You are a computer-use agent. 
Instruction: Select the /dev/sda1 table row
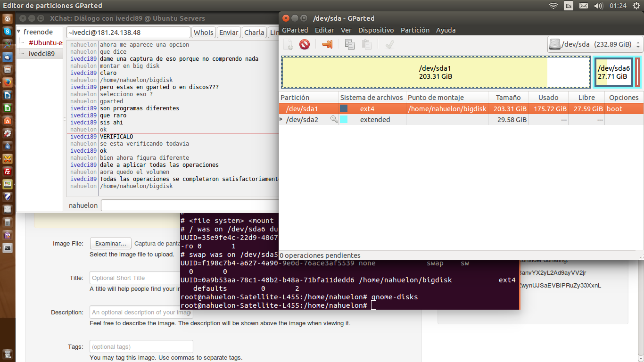pos(461,108)
